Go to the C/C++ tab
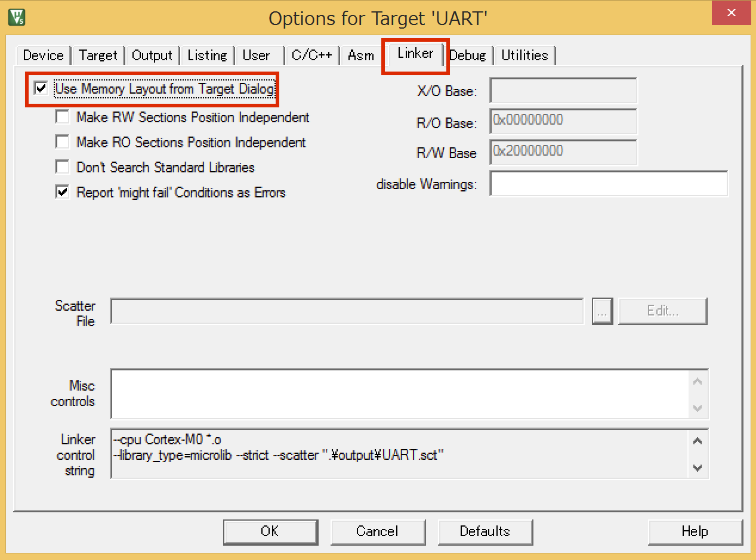Image resolution: width=756 pixels, height=560 pixels. [311, 55]
